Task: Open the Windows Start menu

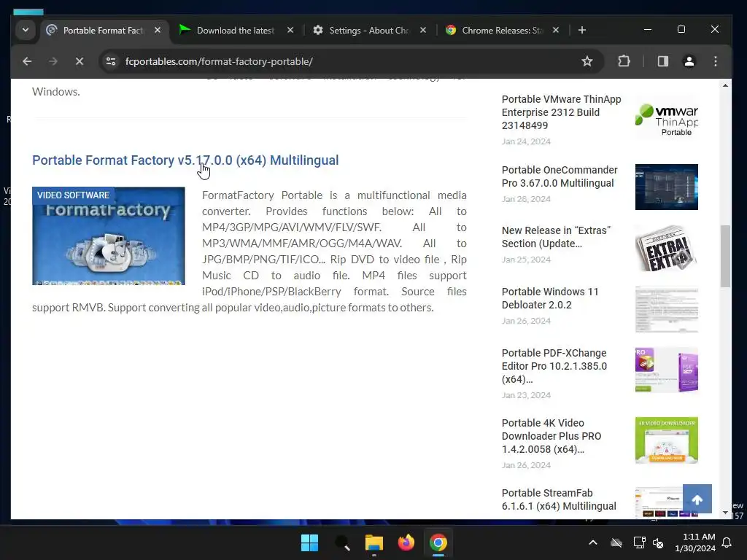Action: click(309, 542)
